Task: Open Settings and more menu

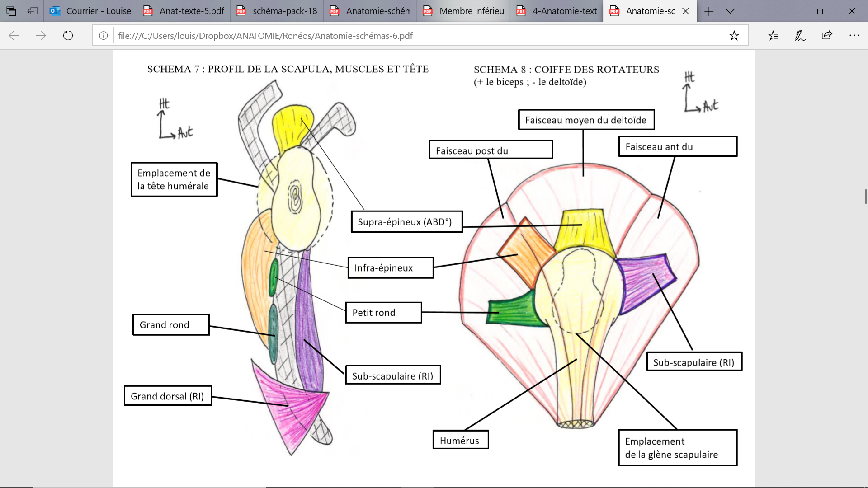Action: 854,36
